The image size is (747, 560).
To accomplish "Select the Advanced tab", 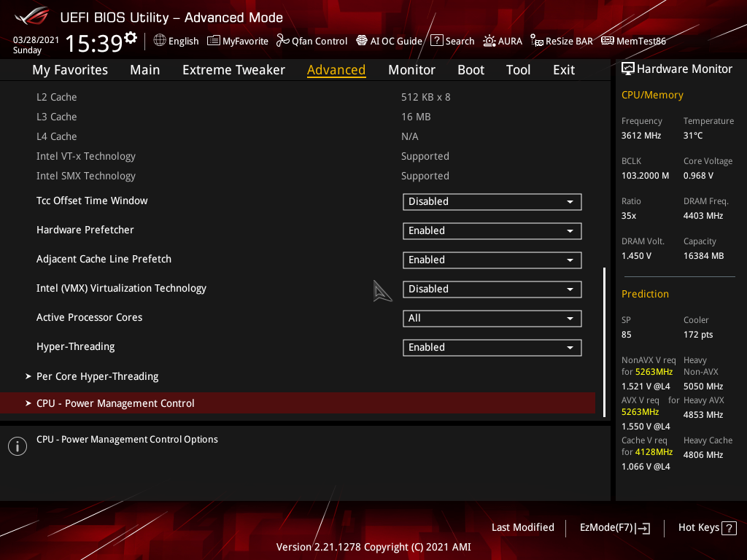I will (x=336, y=70).
